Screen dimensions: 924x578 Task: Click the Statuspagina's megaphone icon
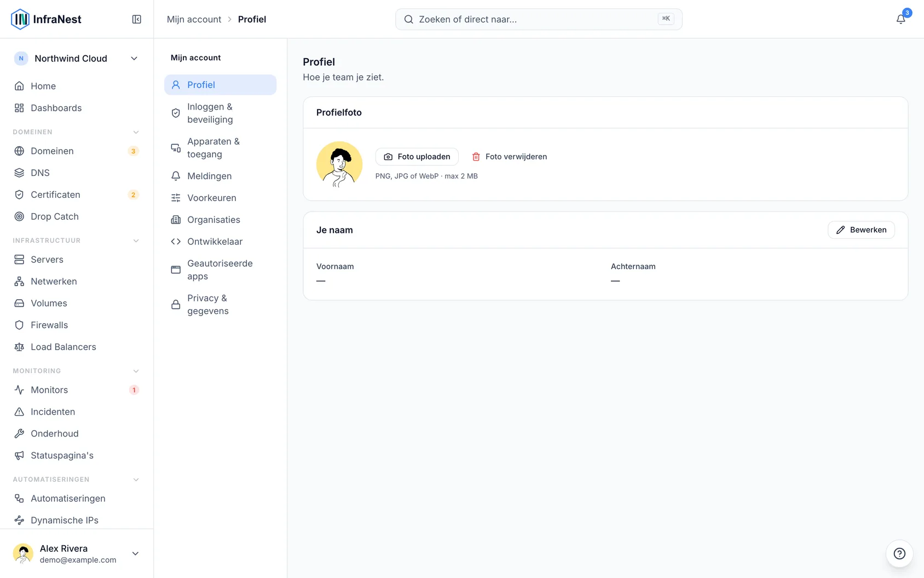click(x=19, y=455)
